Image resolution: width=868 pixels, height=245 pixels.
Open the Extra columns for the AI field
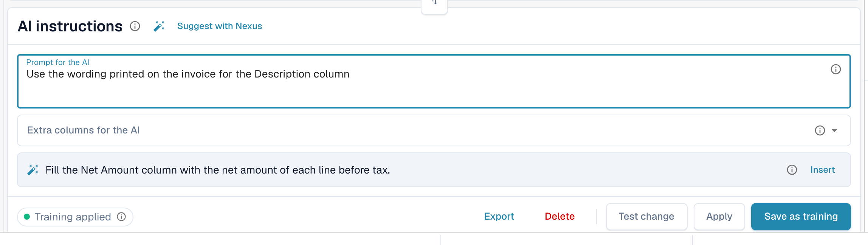pyautogui.click(x=434, y=130)
